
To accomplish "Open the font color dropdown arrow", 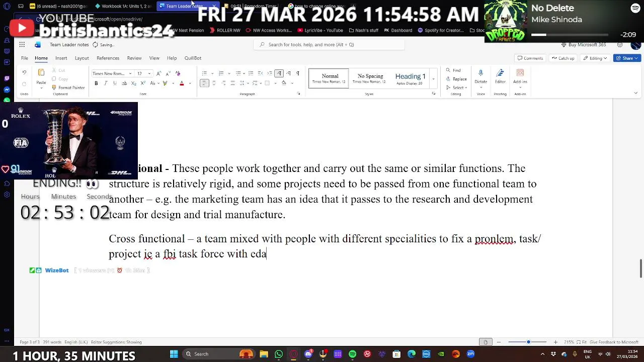I will click(189, 83).
